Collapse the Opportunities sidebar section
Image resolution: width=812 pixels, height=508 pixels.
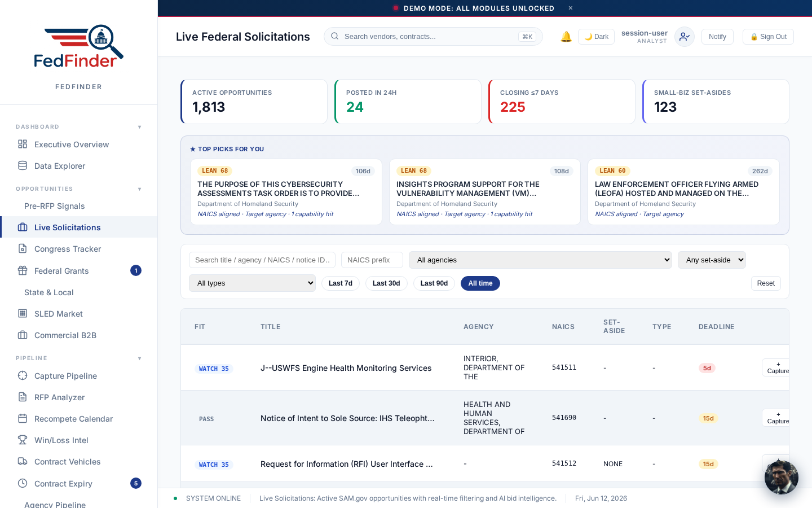pos(139,189)
